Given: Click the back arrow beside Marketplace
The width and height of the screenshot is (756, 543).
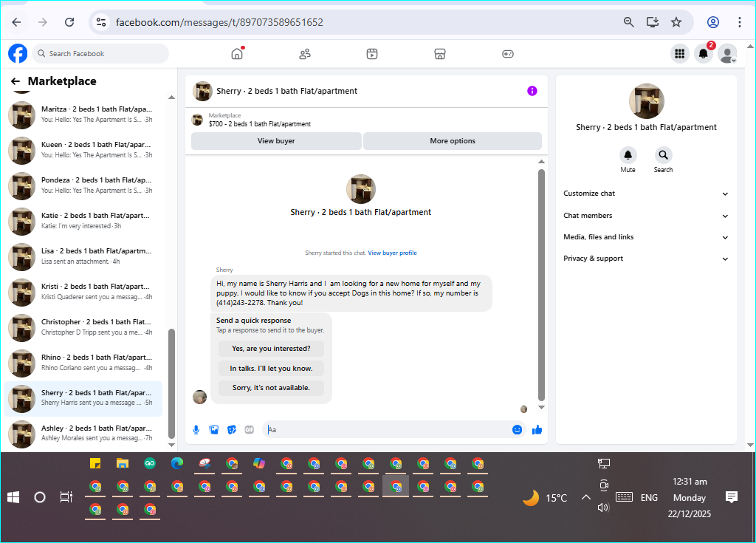Looking at the screenshot, I should (x=16, y=81).
